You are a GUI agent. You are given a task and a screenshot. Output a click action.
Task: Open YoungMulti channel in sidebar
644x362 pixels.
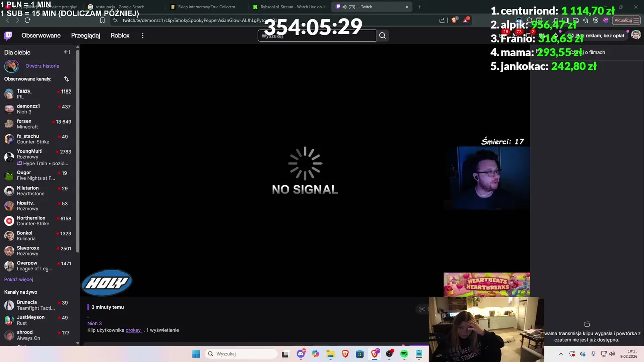tap(38, 157)
